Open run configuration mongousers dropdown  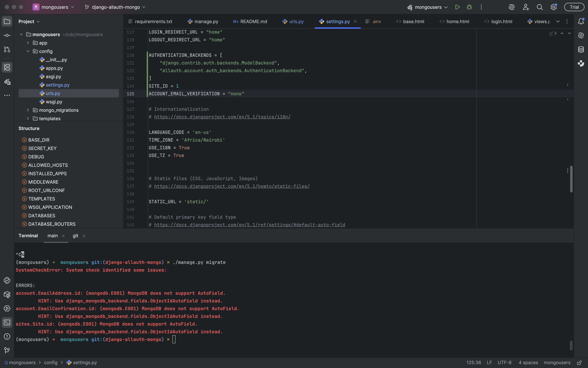tap(428, 7)
